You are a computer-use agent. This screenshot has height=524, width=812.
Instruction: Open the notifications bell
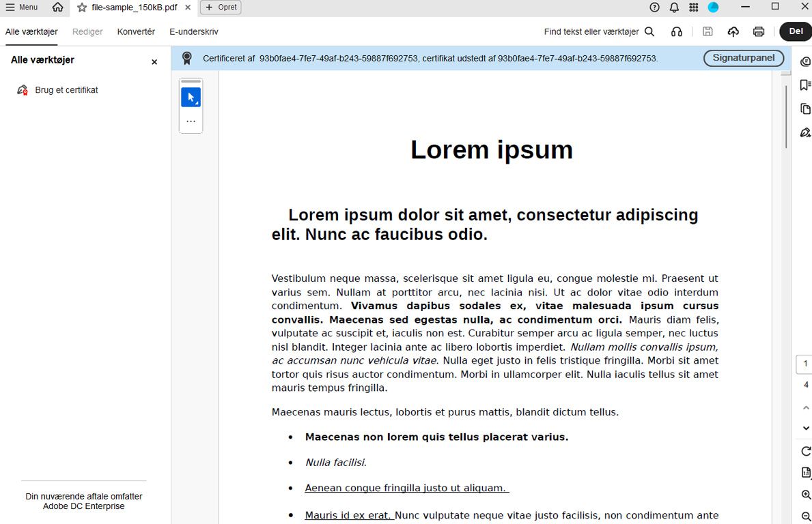point(674,8)
